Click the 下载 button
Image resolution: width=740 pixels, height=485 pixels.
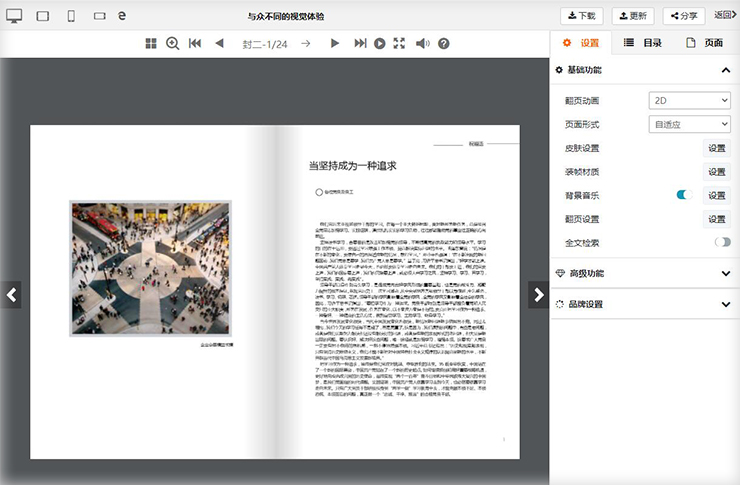582,16
